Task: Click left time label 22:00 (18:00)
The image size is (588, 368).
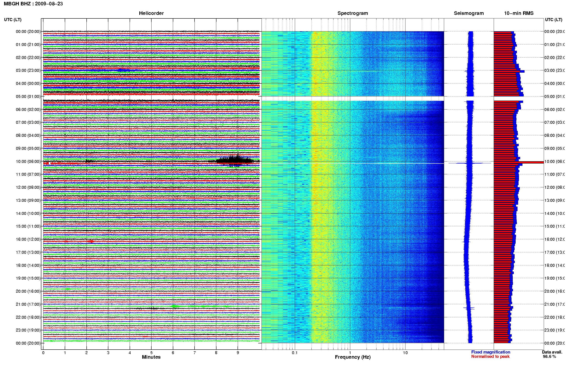Action: click(x=28, y=317)
